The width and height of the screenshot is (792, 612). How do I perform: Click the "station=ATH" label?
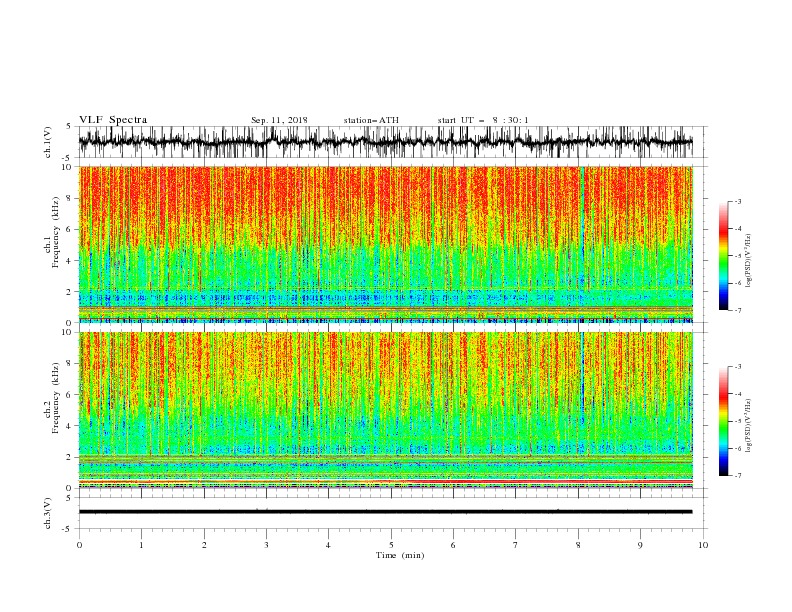tap(371, 120)
